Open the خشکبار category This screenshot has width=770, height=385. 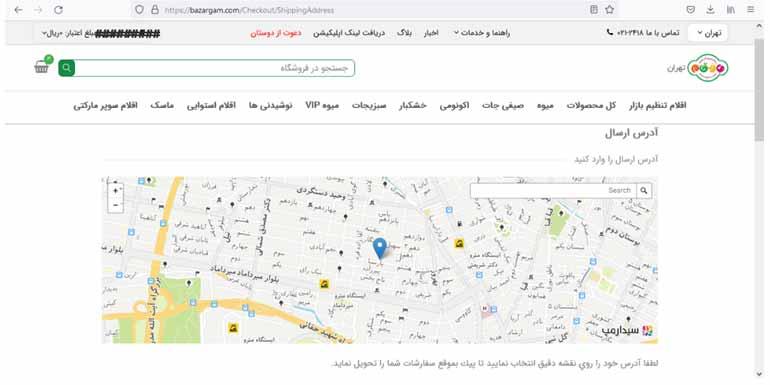pos(412,106)
